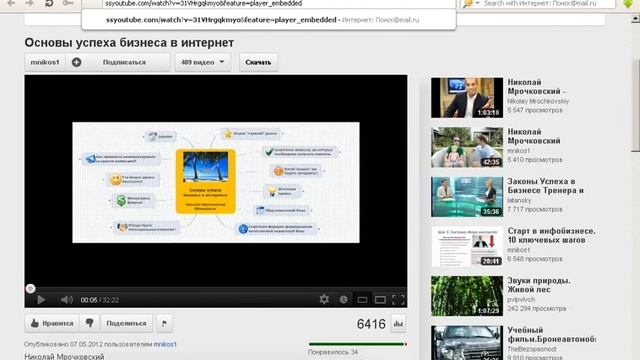Click the browser back arrow

(x=11, y=3)
